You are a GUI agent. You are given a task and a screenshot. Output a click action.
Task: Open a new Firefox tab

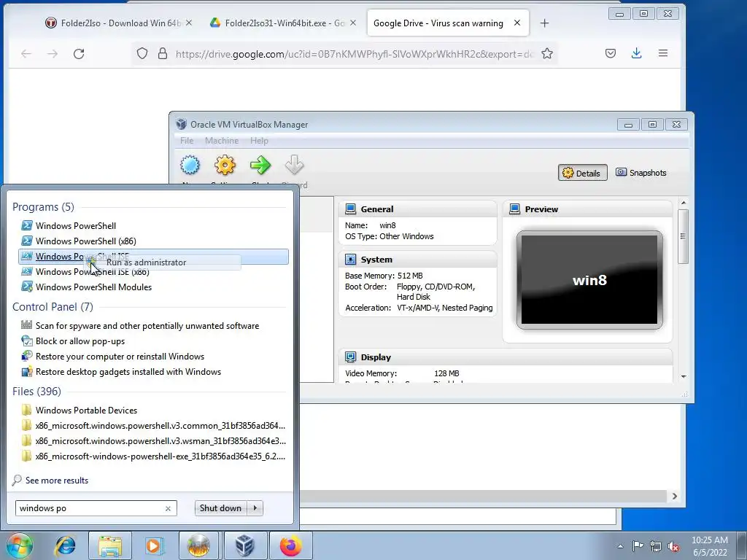(x=544, y=23)
